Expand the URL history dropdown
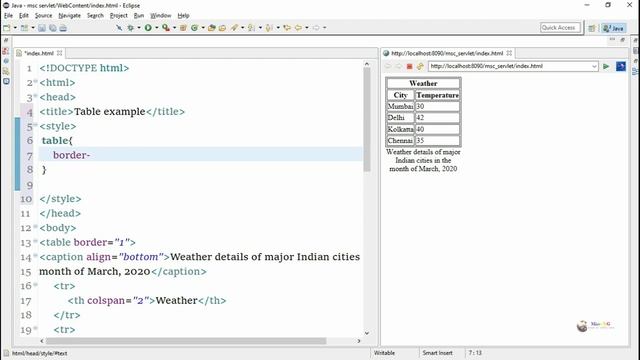 point(594,66)
